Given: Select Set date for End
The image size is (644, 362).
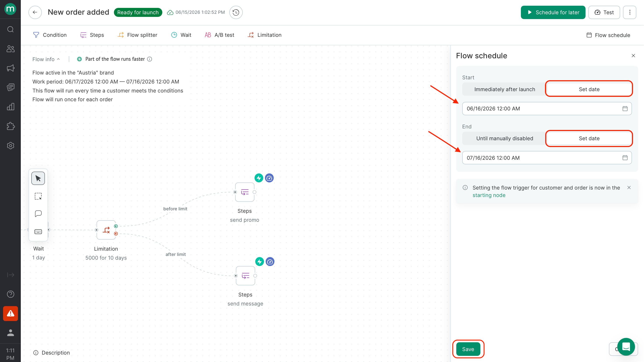Looking at the screenshot, I should pos(589,138).
